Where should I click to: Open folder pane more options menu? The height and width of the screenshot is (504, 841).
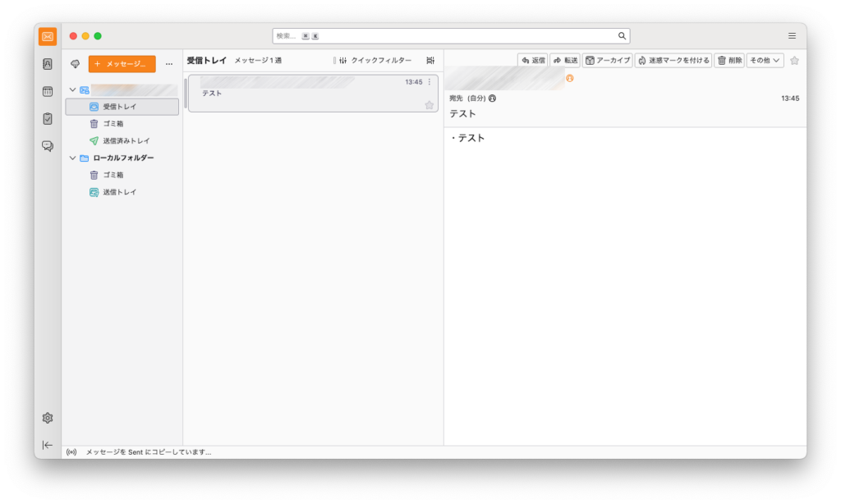pyautogui.click(x=169, y=64)
